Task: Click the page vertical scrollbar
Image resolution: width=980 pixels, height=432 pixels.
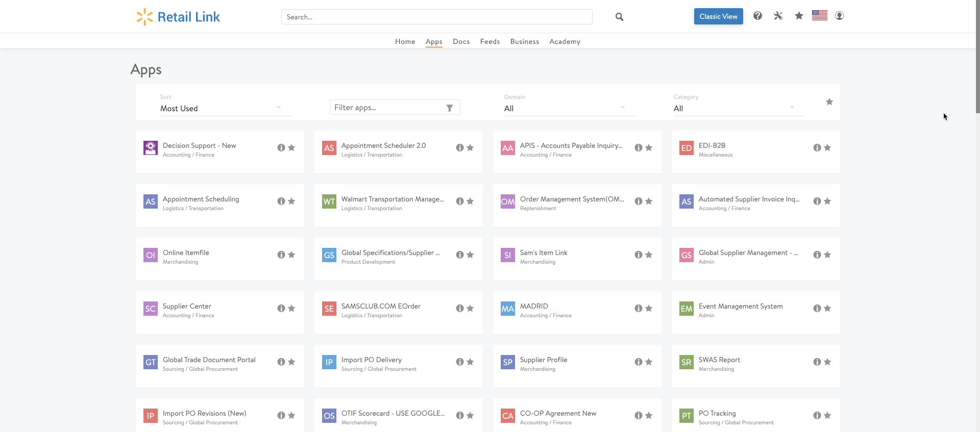Action: [x=977, y=57]
